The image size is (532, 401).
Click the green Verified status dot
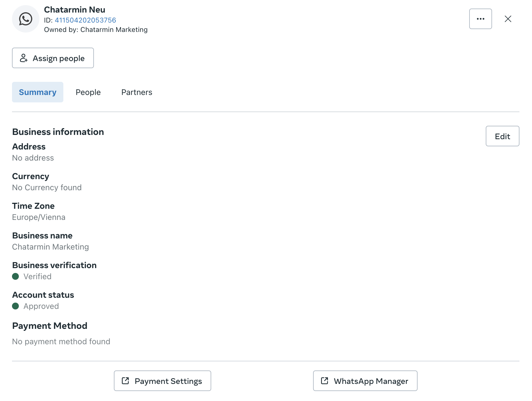15,276
